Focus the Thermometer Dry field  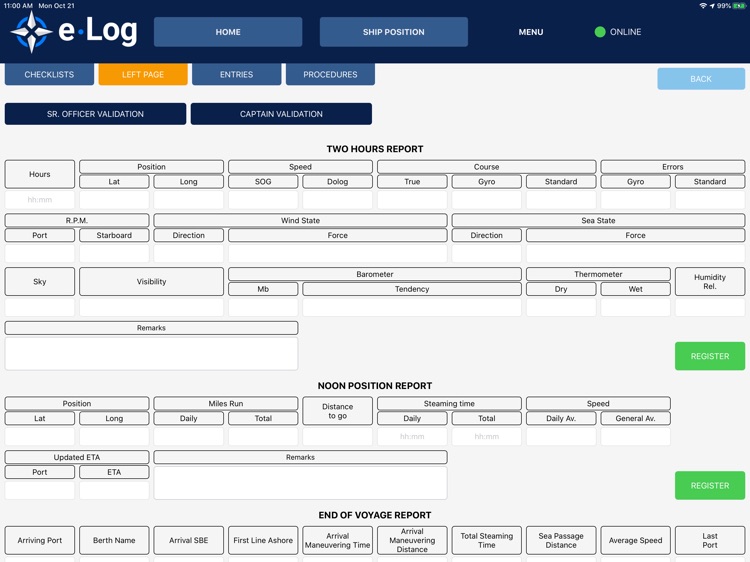pyautogui.click(x=561, y=307)
